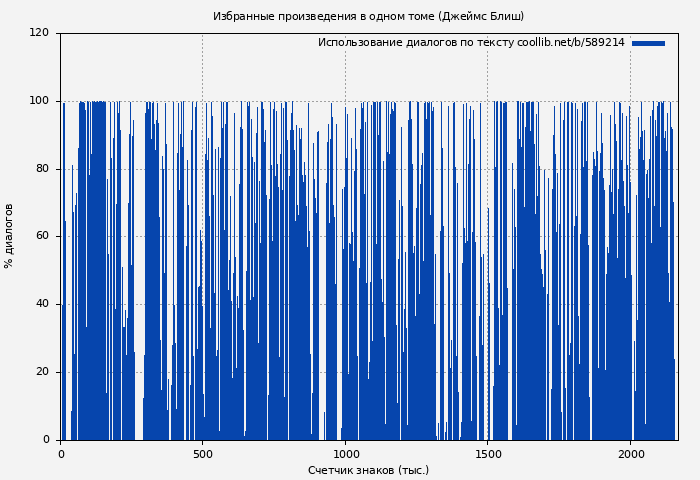Click the y-axis tick label 80
Screen dimensions: 700x480
click(42, 169)
